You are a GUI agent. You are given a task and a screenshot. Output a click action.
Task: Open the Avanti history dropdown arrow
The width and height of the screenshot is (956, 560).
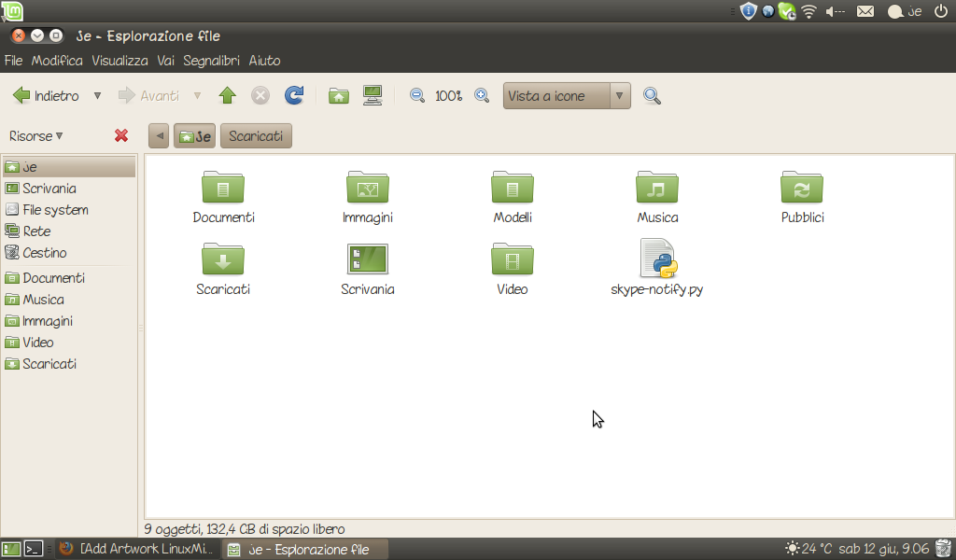click(197, 96)
